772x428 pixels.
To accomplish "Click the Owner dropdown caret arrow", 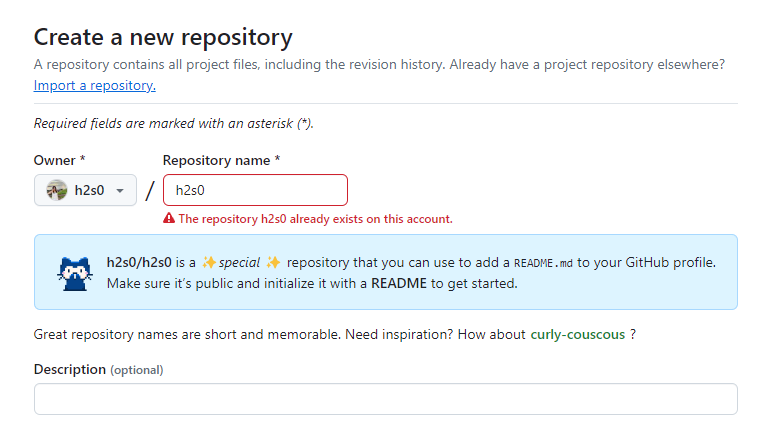I will point(120,191).
